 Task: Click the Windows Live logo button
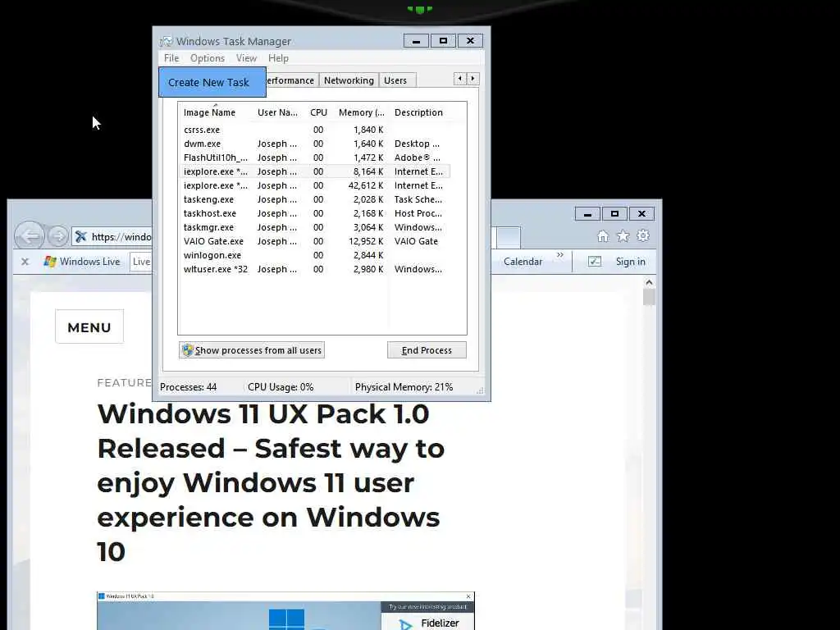pos(83,262)
